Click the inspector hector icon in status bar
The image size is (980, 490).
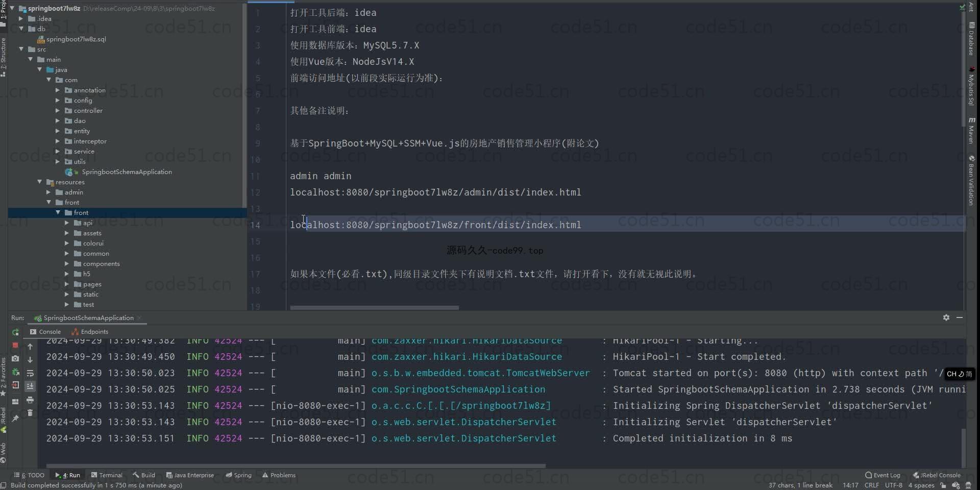(968, 485)
